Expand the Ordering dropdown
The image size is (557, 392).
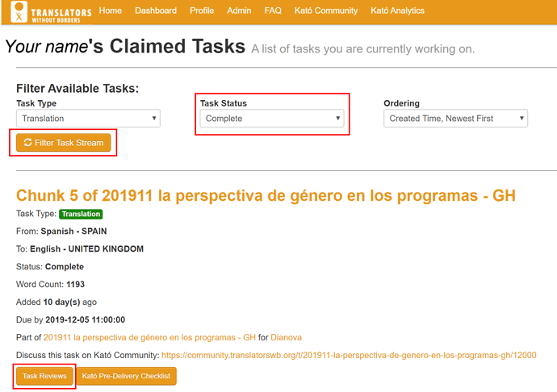coord(456,119)
